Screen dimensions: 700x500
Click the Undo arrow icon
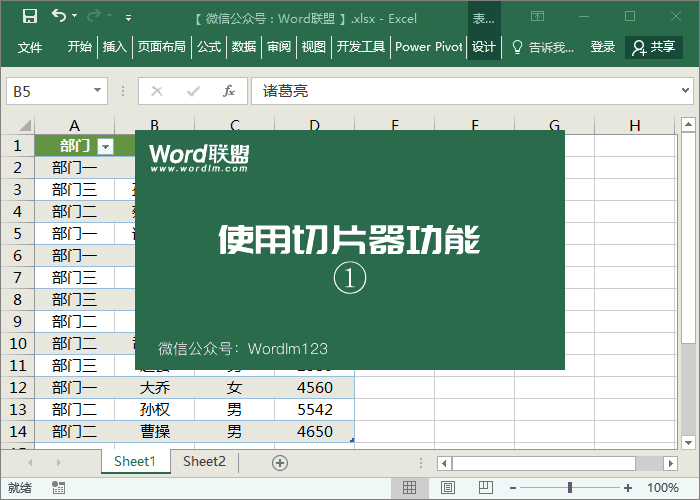[x=60, y=17]
